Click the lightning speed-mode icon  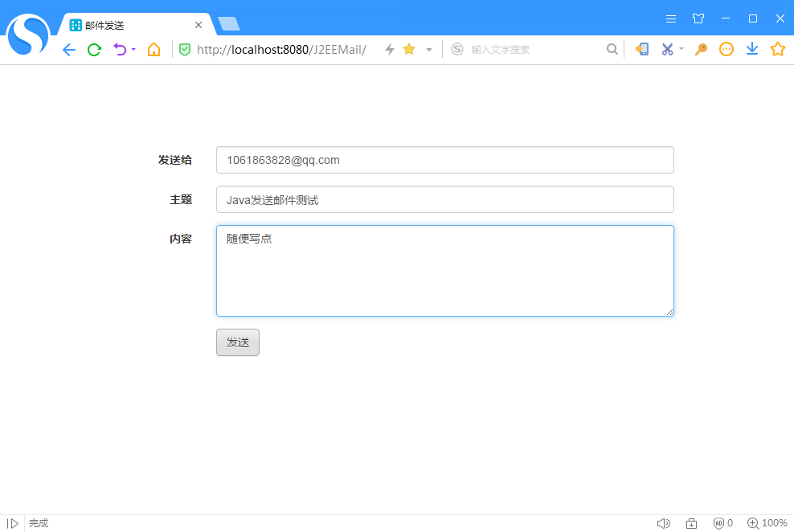(389, 49)
